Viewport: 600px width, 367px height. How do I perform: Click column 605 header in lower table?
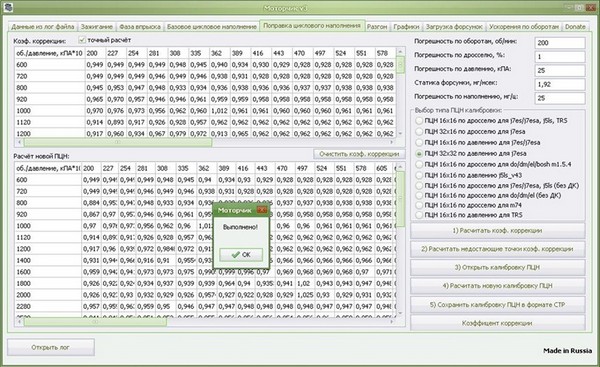pyautogui.click(x=384, y=168)
